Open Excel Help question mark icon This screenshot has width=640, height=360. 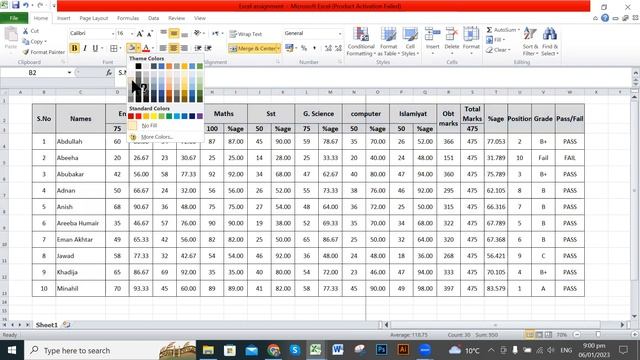click(x=605, y=18)
